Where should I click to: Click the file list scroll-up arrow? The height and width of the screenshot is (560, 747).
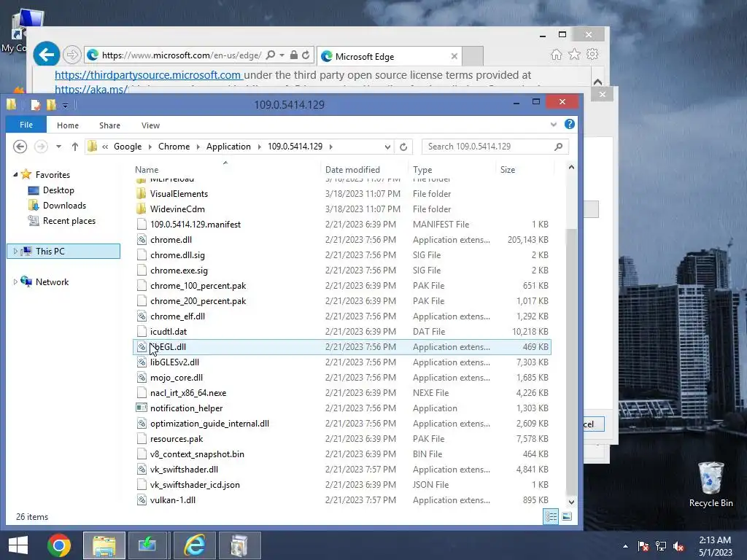(571, 168)
